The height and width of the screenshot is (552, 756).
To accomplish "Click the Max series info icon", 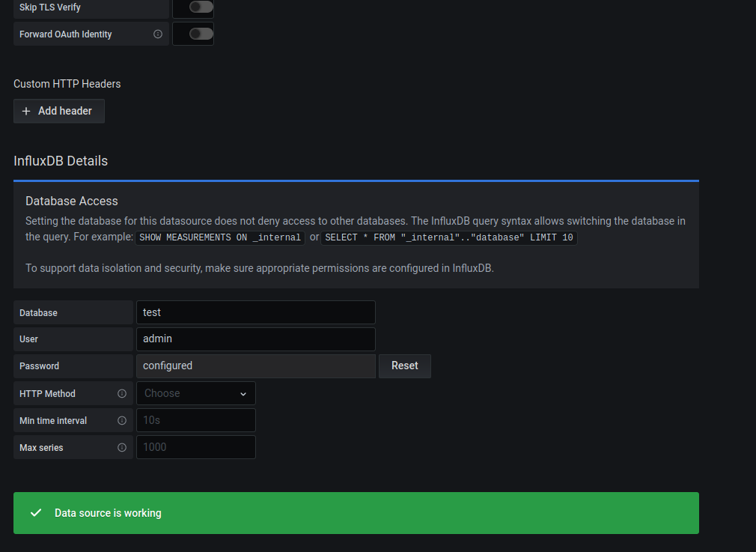I will (x=122, y=448).
